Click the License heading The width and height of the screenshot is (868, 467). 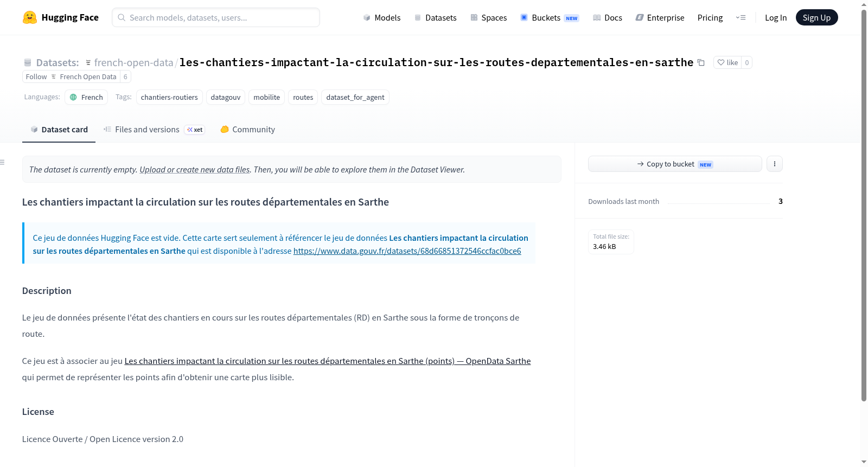point(38,412)
